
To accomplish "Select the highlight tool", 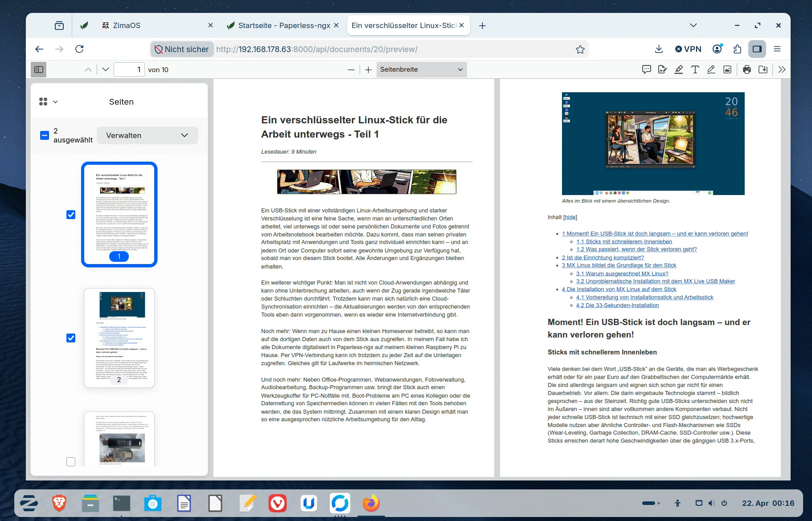I will (679, 69).
